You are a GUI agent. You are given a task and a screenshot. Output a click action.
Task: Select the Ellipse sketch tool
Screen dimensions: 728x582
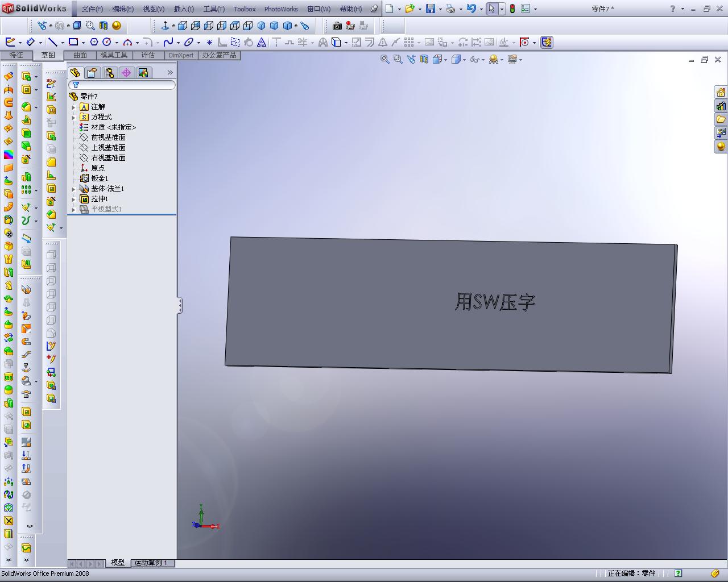pos(189,42)
